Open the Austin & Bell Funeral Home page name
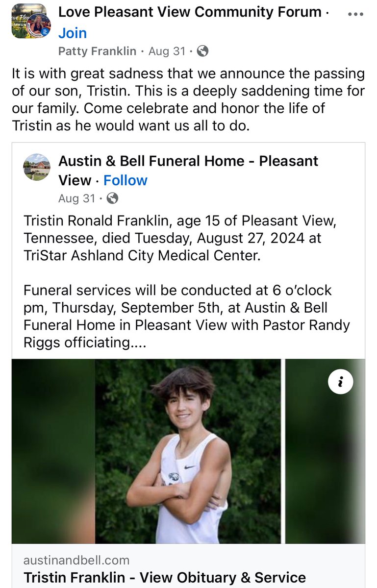This screenshot has height=588, width=377. tap(188, 161)
